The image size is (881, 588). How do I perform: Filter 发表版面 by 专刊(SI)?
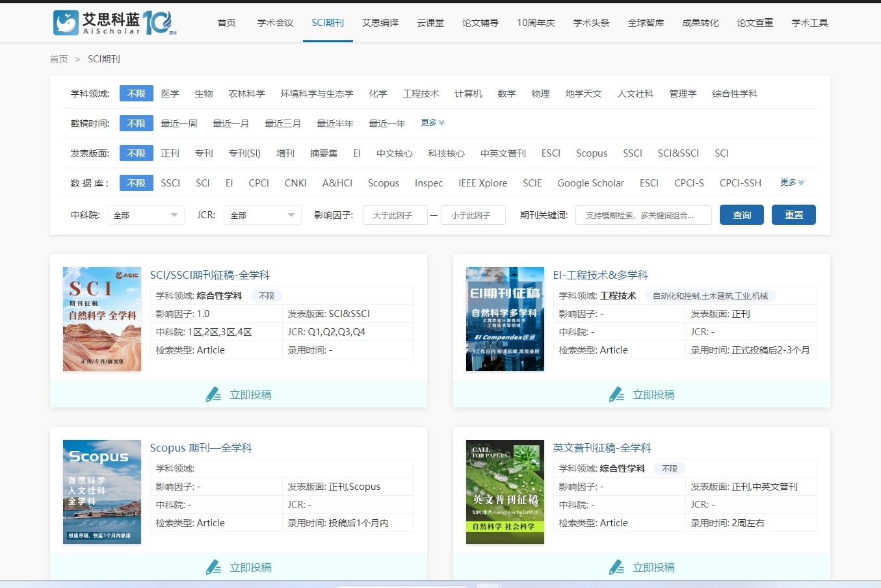pyautogui.click(x=244, y=153)
